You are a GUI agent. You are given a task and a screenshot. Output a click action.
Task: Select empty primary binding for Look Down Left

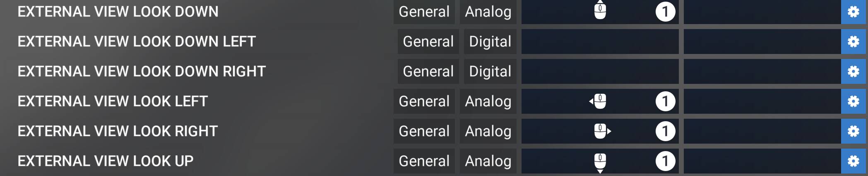click(x=600, y=42)
